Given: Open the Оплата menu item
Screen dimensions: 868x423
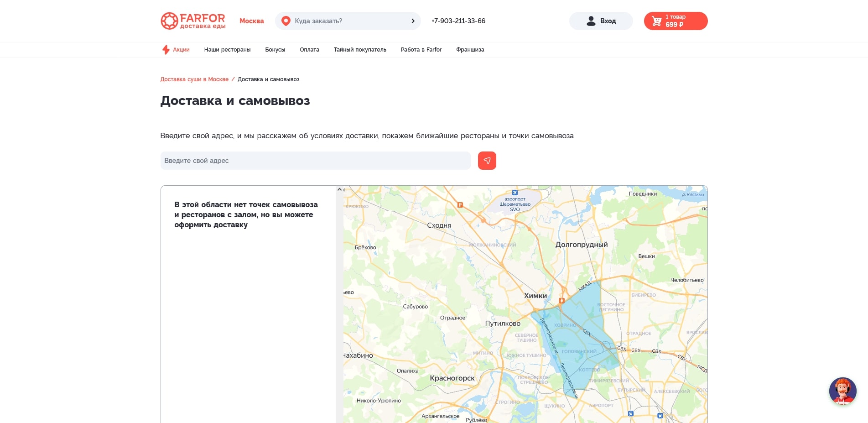Looking at the screenshot, I should coord(309,50).
